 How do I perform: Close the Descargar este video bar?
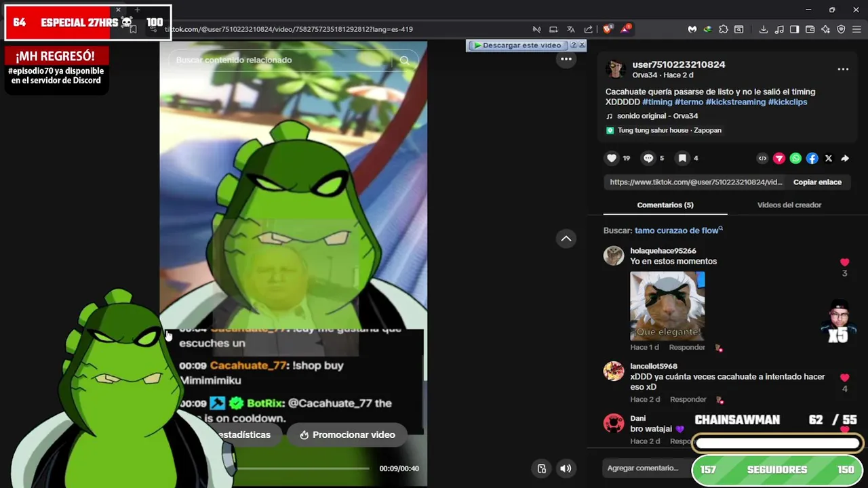pos(582,45)
